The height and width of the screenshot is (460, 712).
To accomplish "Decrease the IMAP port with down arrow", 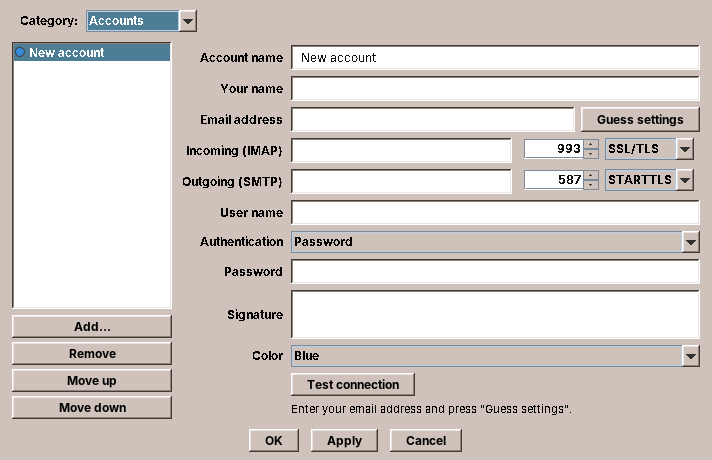I will (x=591, y=153).
